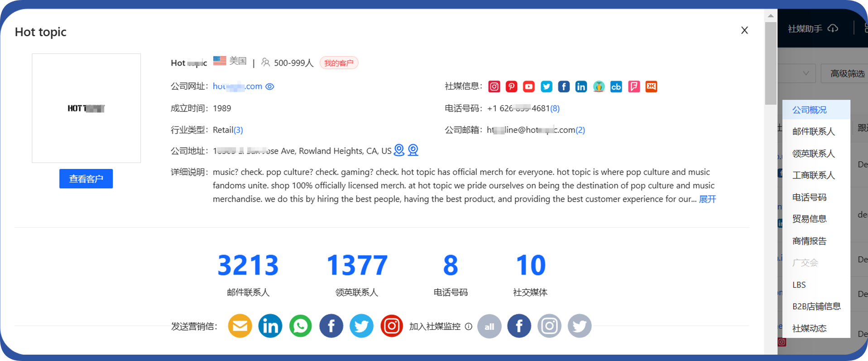
Task: Open the Twitter icon in social info row
Action: (x=546, y=87)
